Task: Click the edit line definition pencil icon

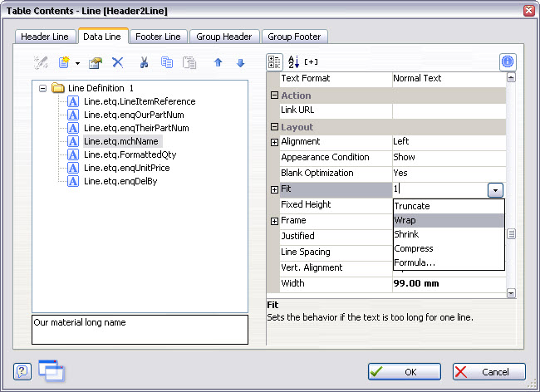Action: pos(41,62)
